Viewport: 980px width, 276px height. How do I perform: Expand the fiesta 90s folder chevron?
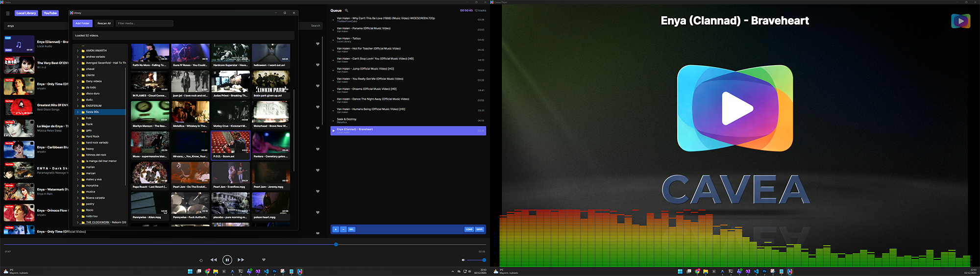tap(77, 112)
